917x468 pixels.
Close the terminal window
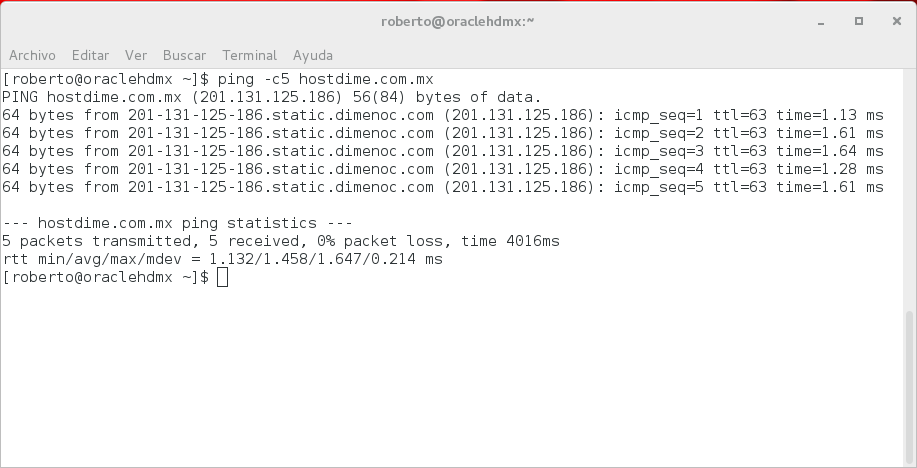892,21
